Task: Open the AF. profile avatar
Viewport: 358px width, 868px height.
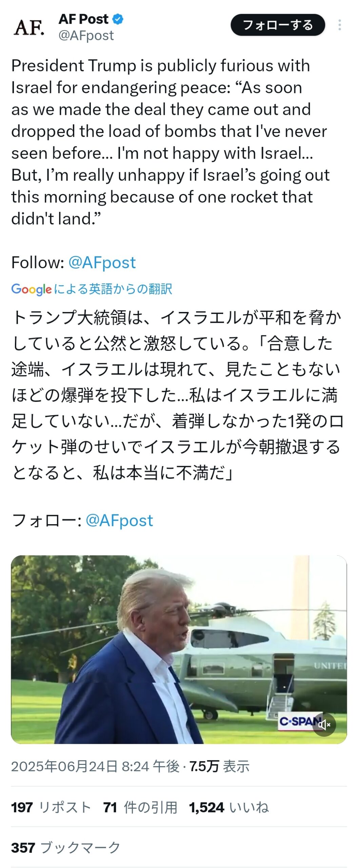Action: [29, 27]
